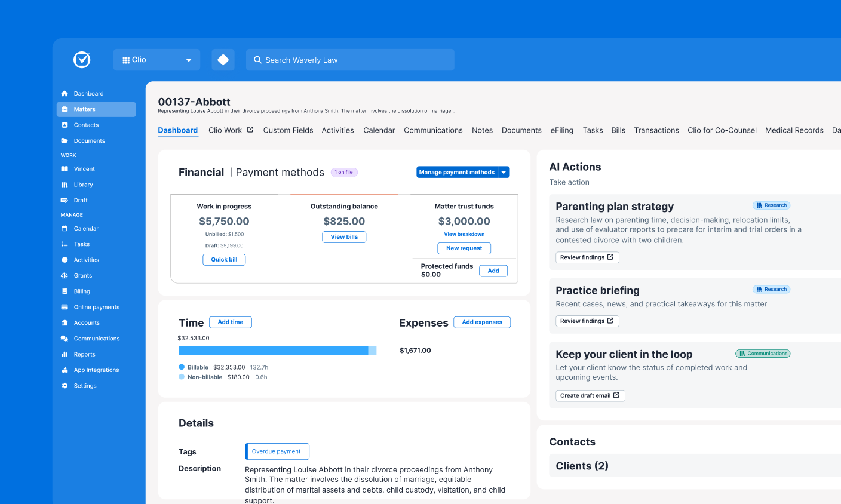Click the grid icon in the Clio selector
841x504 pixels.
point(126,60)
